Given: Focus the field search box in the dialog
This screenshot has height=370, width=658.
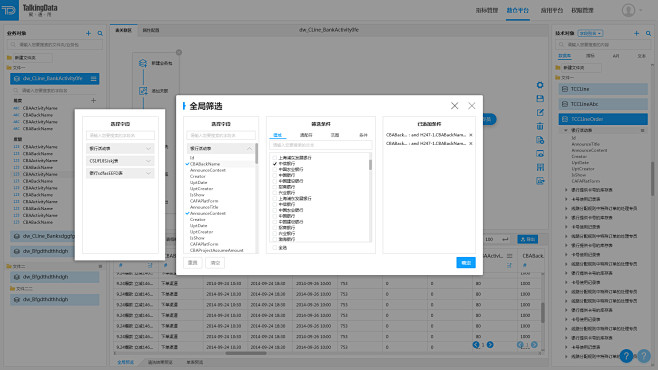Looking at the screenshot, I should pos(221,135).
